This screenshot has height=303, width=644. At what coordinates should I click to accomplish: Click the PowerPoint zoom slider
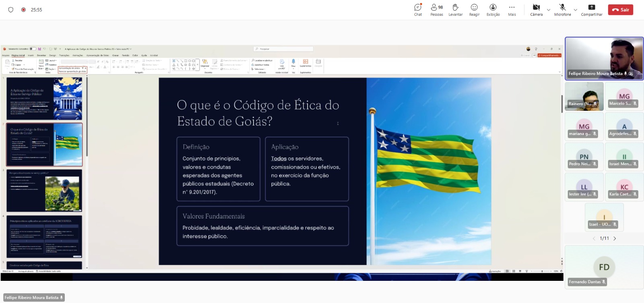542,271
